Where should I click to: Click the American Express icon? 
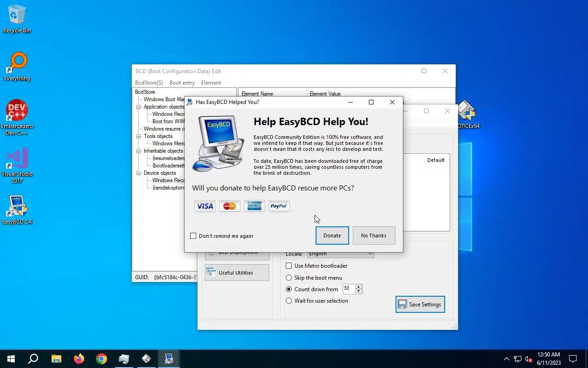[254, 206]
